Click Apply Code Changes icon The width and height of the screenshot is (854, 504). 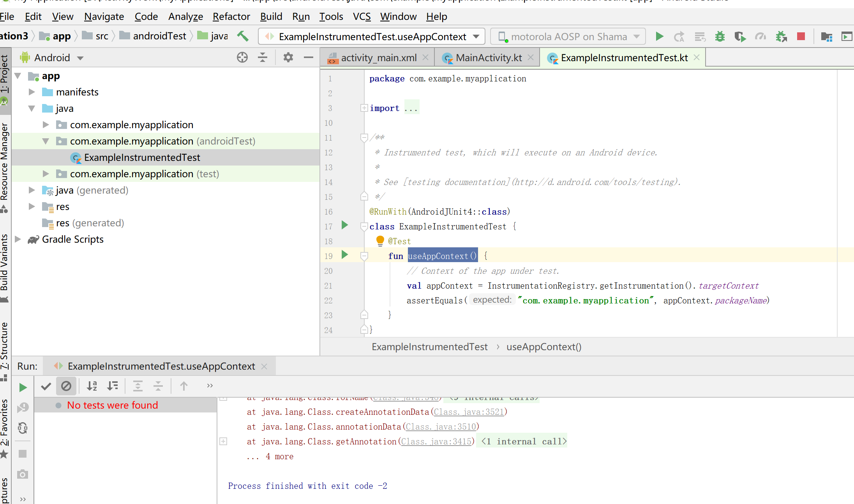(700, 37)
